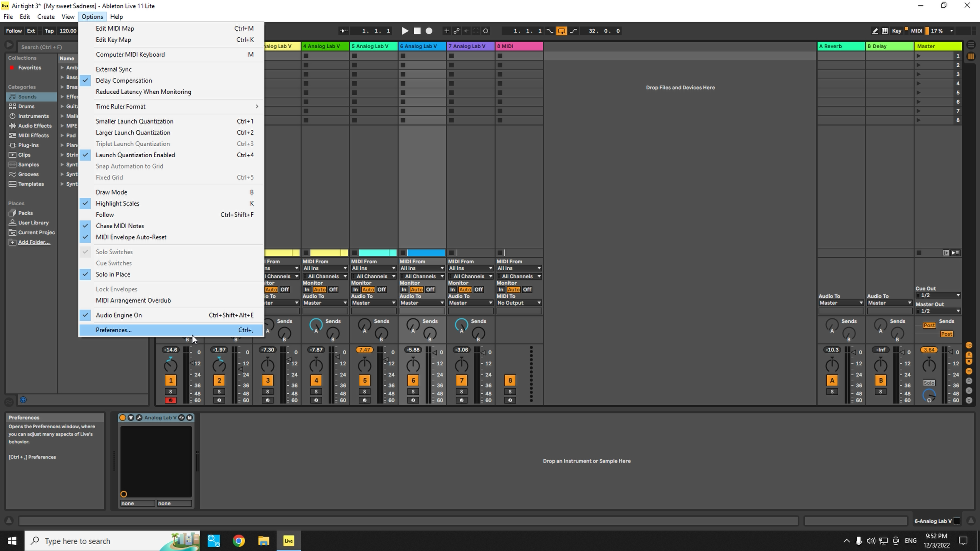Click the Tap tempo button
This screenshot has width=980, height=551.
pyautogui.click(x=49, y=31)
